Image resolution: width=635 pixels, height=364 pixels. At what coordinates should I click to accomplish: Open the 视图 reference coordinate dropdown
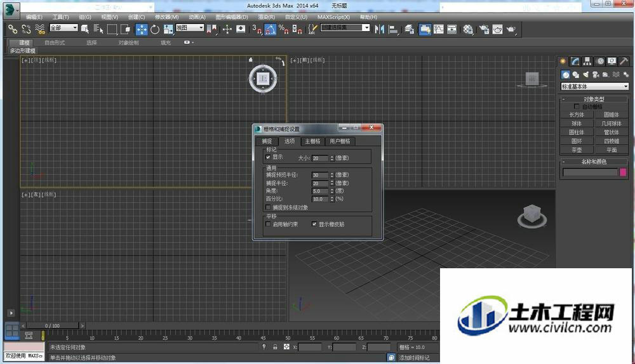189,27
